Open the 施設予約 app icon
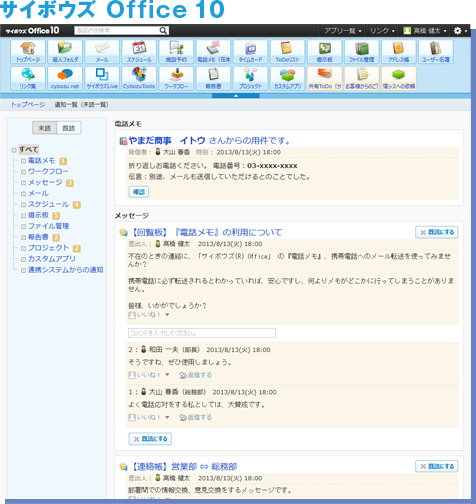 (x=176, y=52)
